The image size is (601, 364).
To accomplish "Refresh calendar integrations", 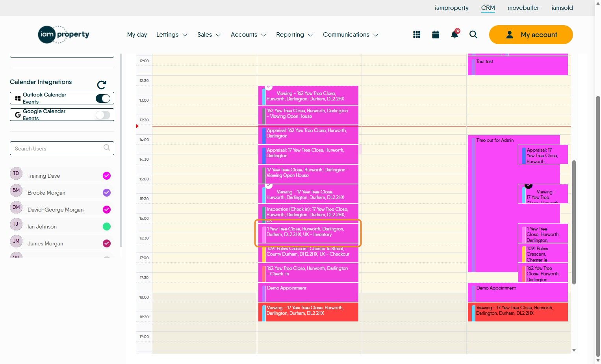I will [102, 85].
